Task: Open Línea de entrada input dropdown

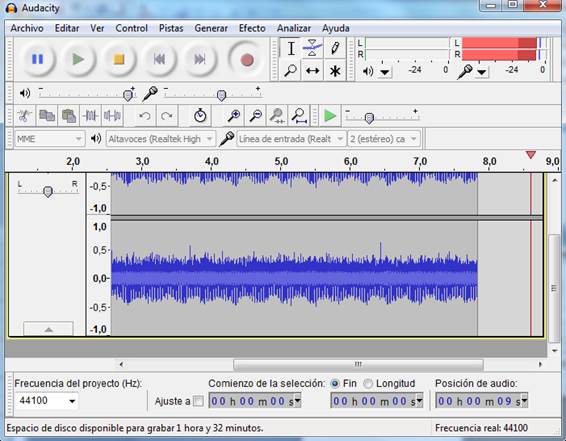Action: coord(291,139)
